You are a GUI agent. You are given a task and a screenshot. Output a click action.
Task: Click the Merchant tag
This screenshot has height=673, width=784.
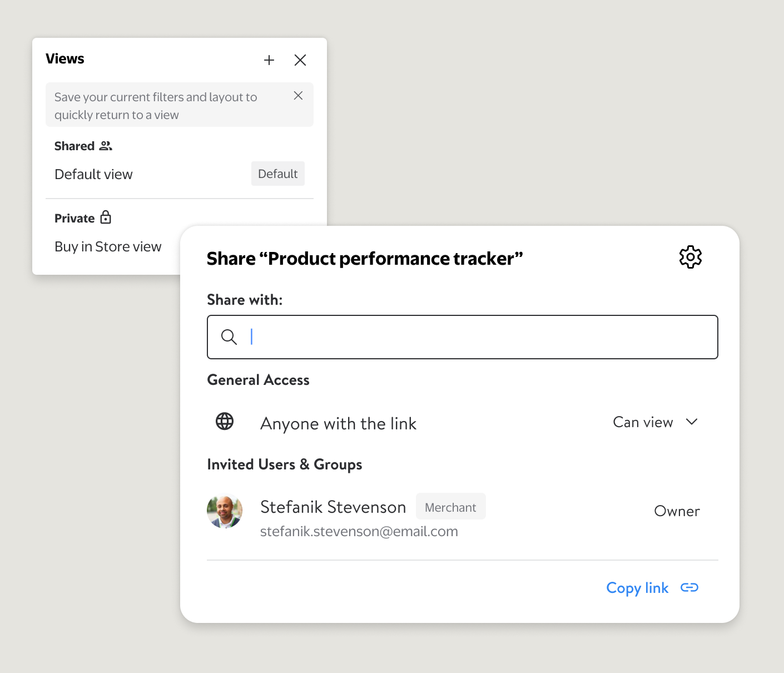point(450,507)
